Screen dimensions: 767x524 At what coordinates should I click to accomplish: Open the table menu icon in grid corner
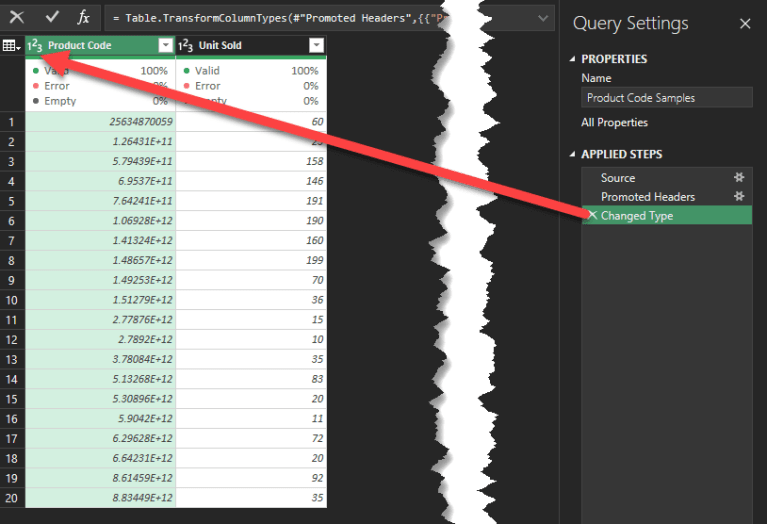click(x=12, y=46)
